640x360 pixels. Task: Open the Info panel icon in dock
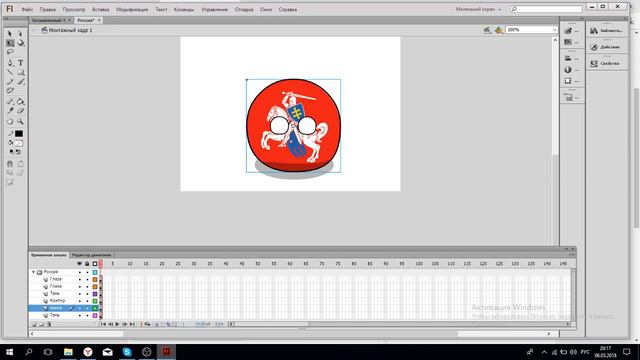[568, 70]
